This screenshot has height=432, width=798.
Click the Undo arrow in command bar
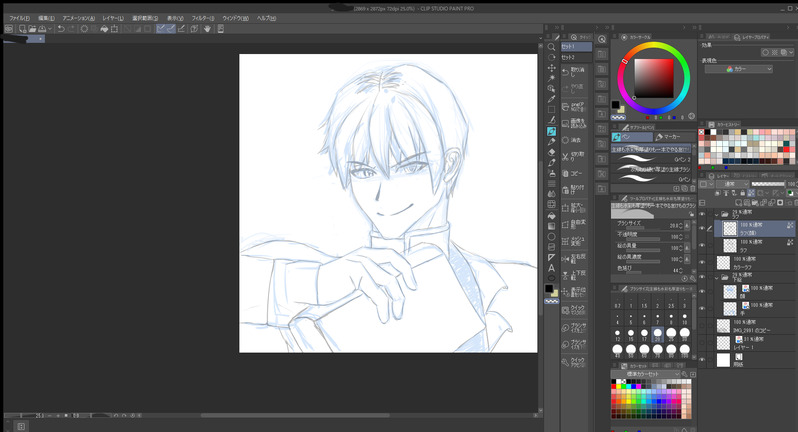pyautogui.click(x=61, y=29)
